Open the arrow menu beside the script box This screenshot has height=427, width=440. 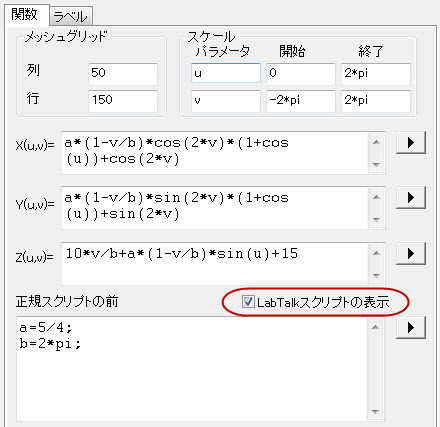(411, 328)
